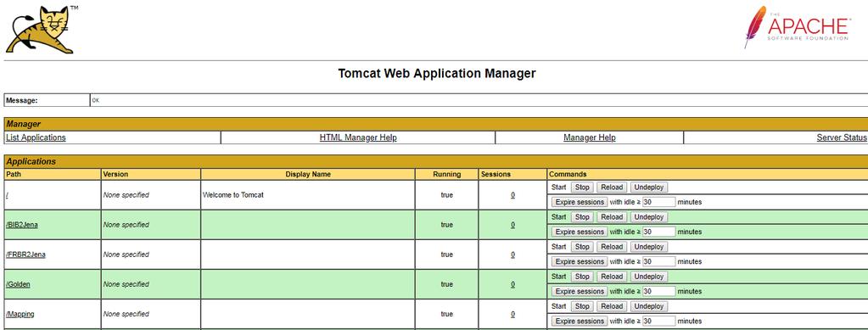The width and height of the screenshot is (868, 330).
Task: Expire sessions for the root application
Action: (x=580, y=202)
